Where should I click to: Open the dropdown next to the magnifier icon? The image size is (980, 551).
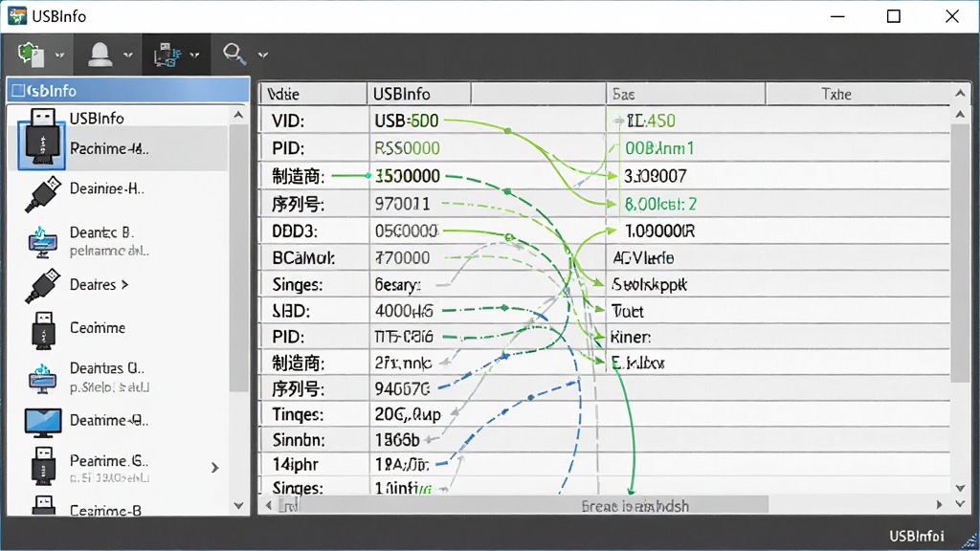tap(263, 55)
